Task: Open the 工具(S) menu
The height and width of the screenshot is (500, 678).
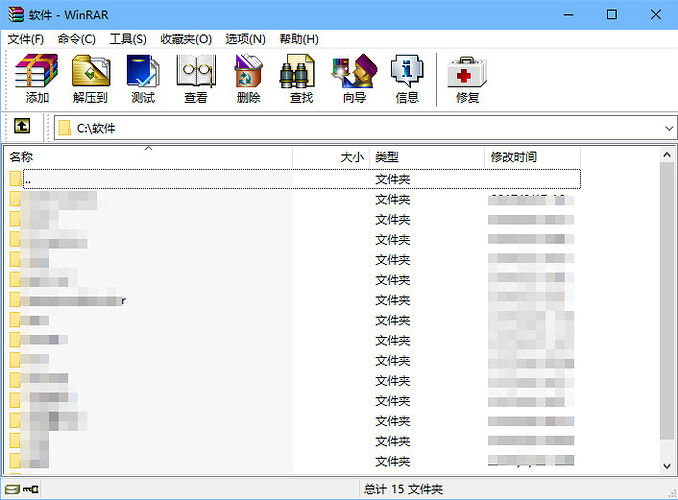Action: [x=128, y=39]
